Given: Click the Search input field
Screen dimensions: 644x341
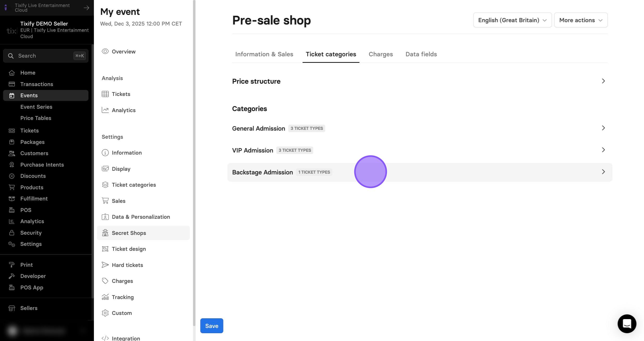Looking at the screenshot, I should point(46,56).
